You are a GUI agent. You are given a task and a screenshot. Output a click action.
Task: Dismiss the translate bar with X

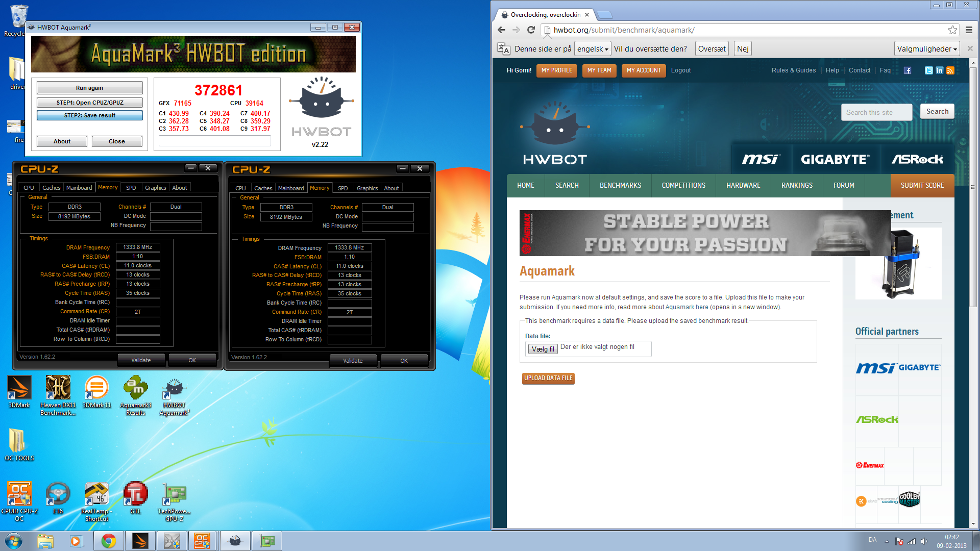click(970, 48)
